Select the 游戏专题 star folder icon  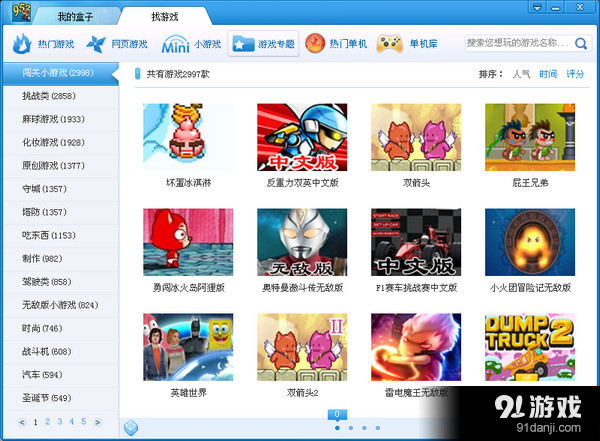[243, 44]
